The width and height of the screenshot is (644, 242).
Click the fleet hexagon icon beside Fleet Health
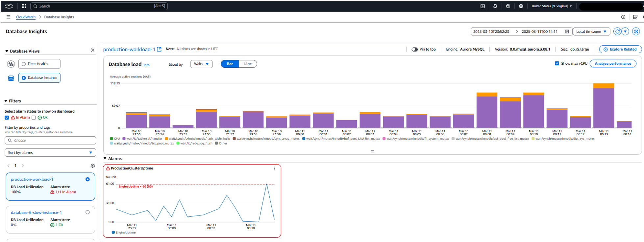coord(11,64)
